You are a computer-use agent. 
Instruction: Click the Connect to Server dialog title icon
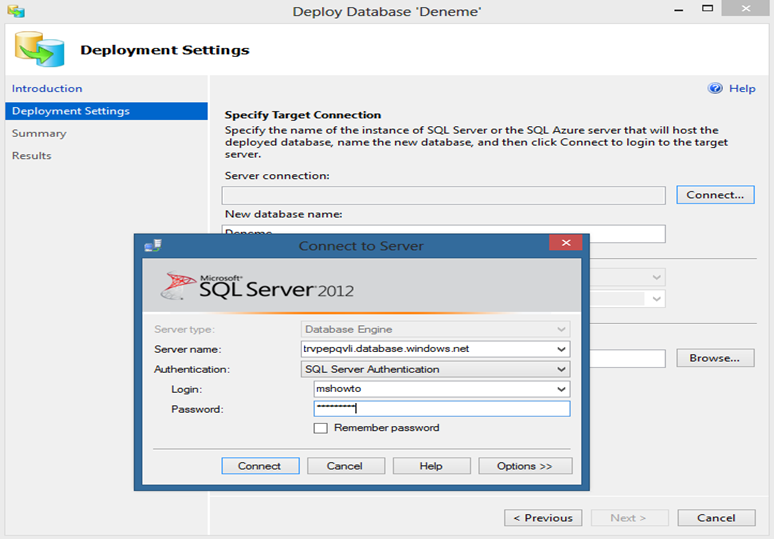coord(153,245)
